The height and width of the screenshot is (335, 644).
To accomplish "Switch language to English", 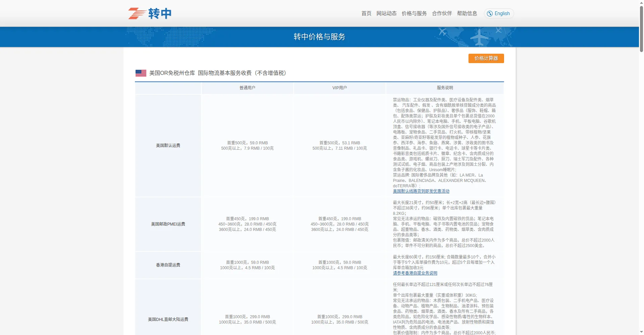I will click(499, 13).
